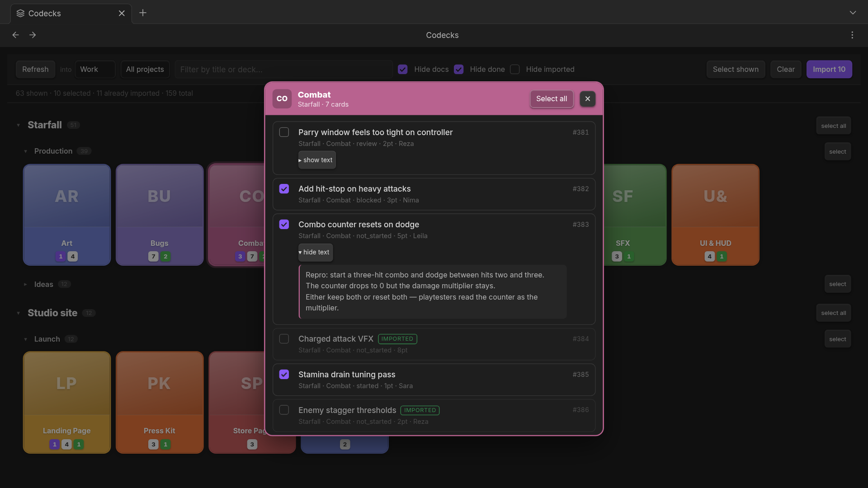Close the Combat deck dialog
This screenshot has height=488, width=868.
click(x=587, y=99)
